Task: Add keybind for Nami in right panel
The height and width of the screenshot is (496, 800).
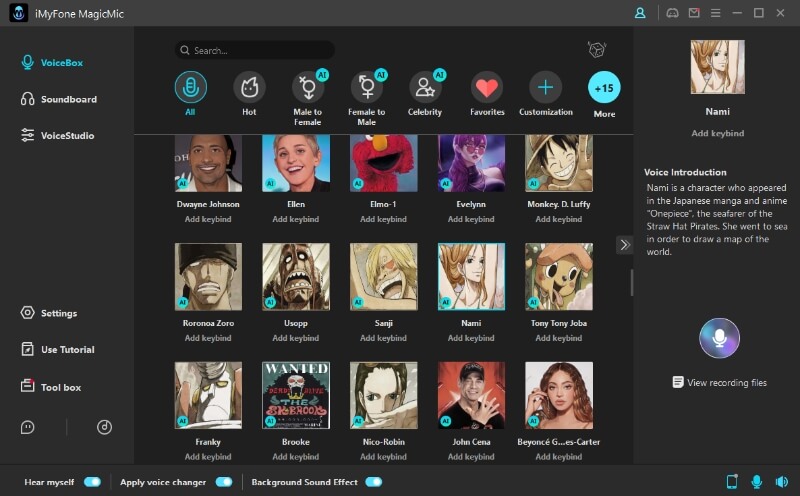Action: tap(717, 133)
